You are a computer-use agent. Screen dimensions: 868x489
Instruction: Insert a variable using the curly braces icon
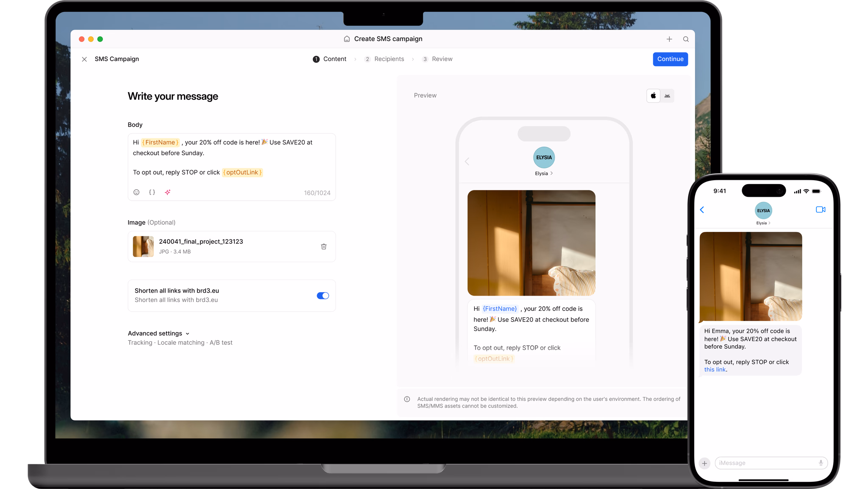(152, 192)
